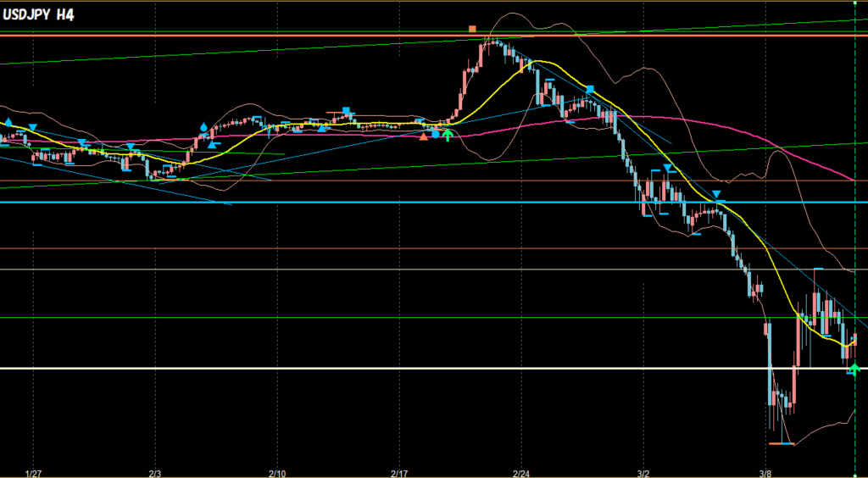Click the blue circle marker beside the orange triangle

[x=436, y=134]
